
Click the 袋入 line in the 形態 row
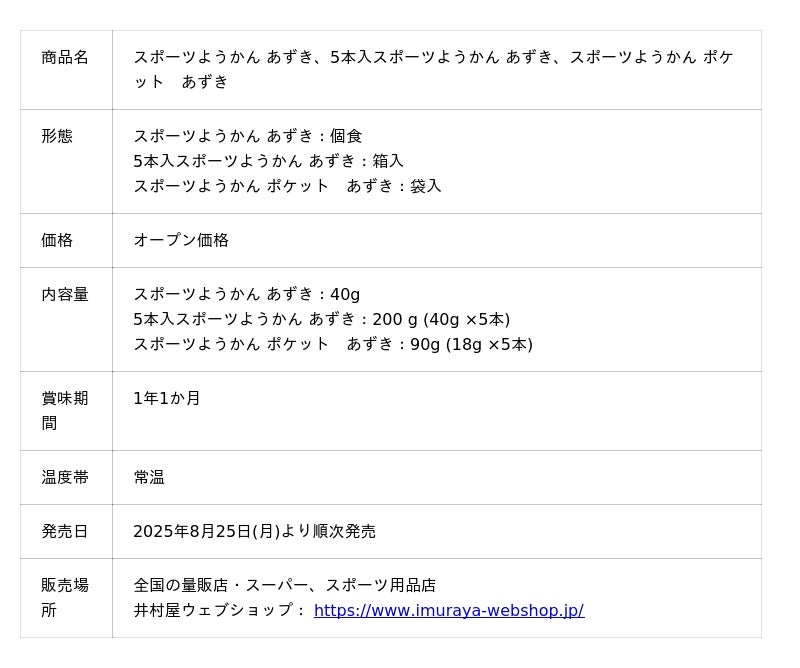click(287, 186)
